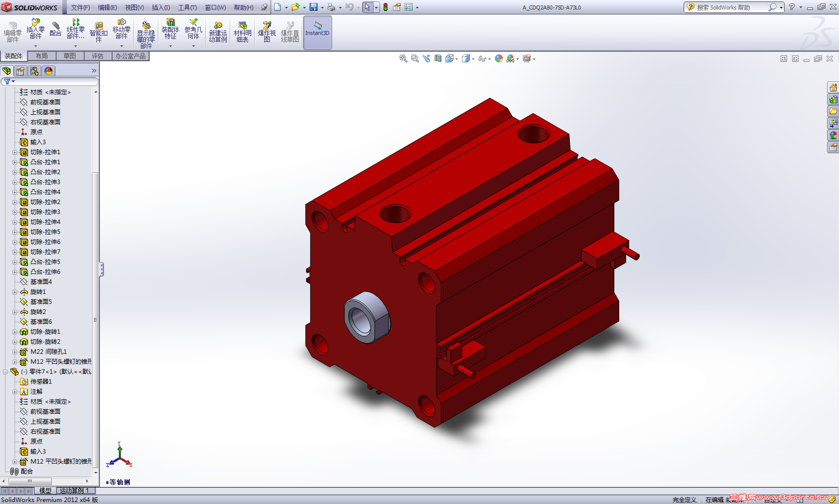Click expand panel double chevron

tap(94, 71)
